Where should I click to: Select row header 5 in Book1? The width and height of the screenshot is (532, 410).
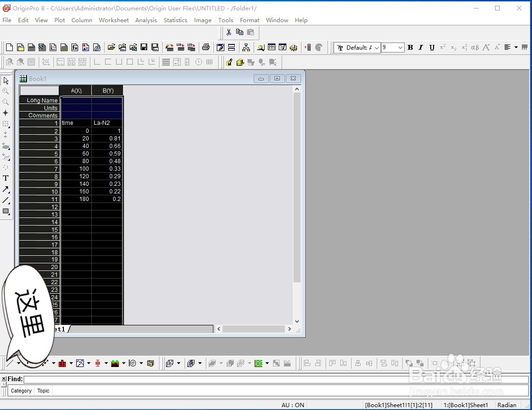pyautogui.click(x=39, y=154)
